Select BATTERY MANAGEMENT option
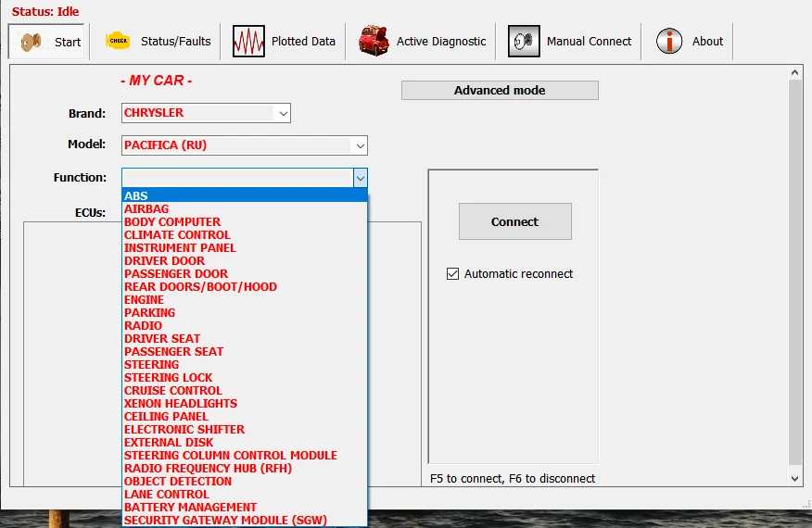The width and height of the screenshot is (812, 528). pyautogui.click(x=245, y=508)
